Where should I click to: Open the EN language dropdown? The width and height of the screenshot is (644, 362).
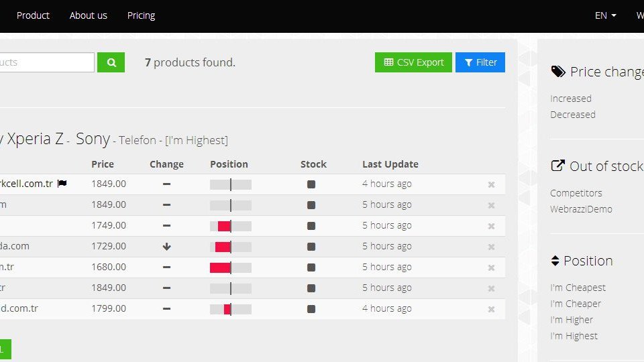[605, 15]
